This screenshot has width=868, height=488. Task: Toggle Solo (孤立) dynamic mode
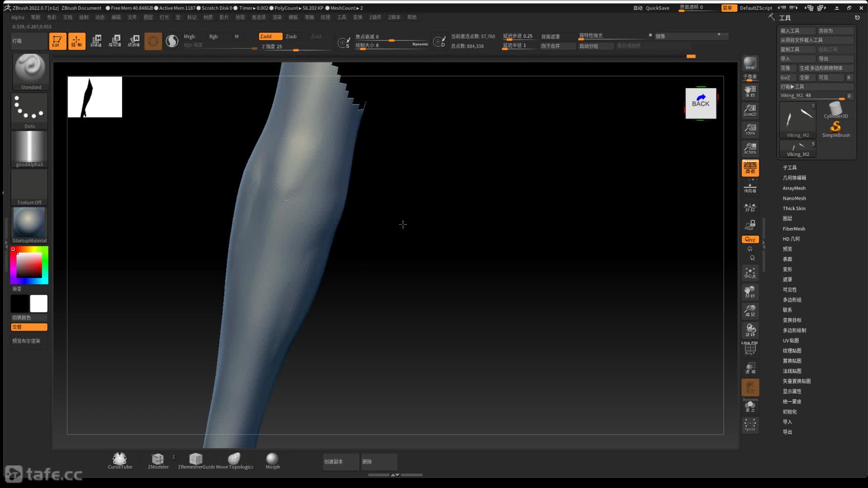point(750,406)
